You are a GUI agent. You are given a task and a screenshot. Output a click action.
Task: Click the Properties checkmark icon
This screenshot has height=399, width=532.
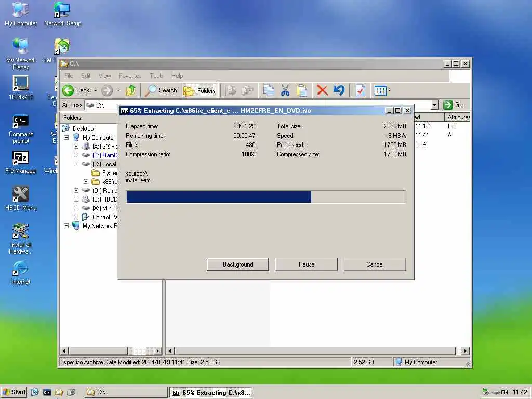point(361,90)
